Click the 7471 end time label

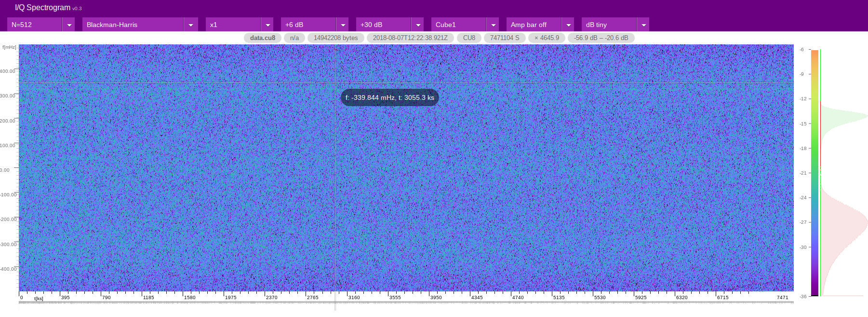pos(783,297)
